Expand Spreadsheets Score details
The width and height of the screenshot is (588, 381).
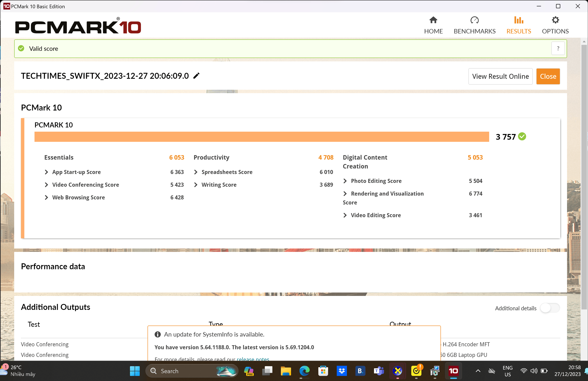[196, 172]
